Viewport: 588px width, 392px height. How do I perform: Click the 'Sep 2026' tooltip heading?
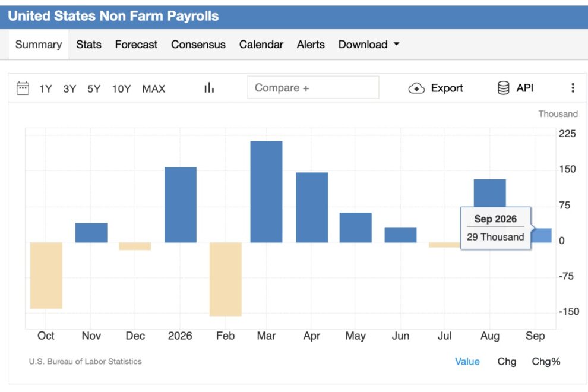click(x=495, y=219)
